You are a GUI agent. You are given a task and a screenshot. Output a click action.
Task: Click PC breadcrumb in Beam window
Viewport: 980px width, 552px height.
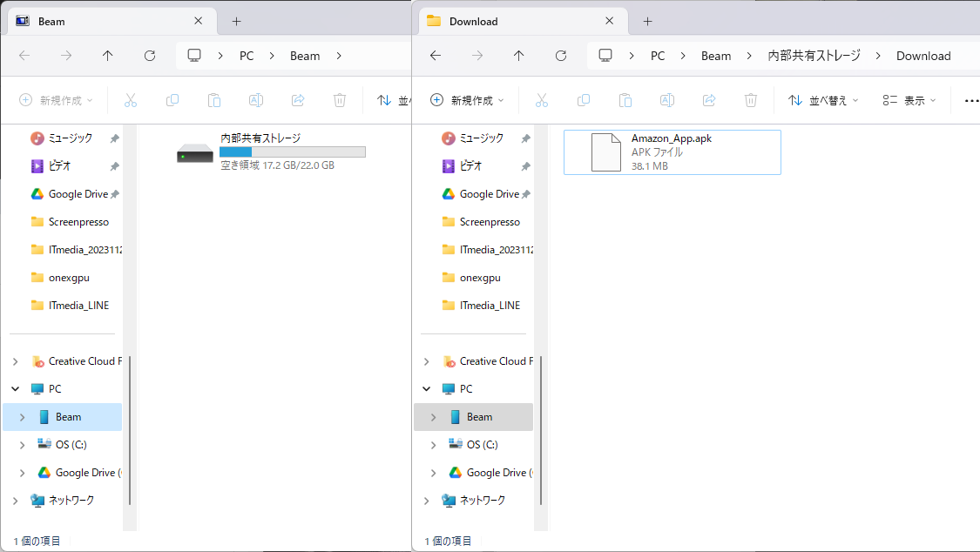click(x=247, y=56)
